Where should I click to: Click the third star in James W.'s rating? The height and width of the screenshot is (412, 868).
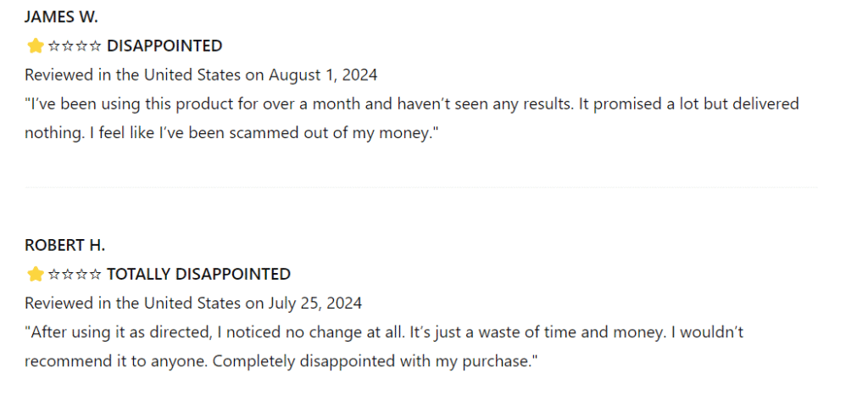point(69,46)
